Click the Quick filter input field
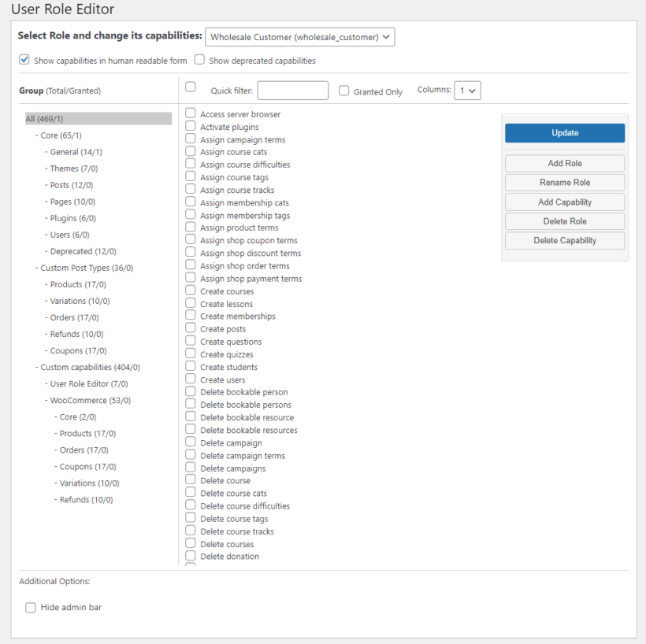Viewport: 646px width, 644px height. click(x=292, y=90)
